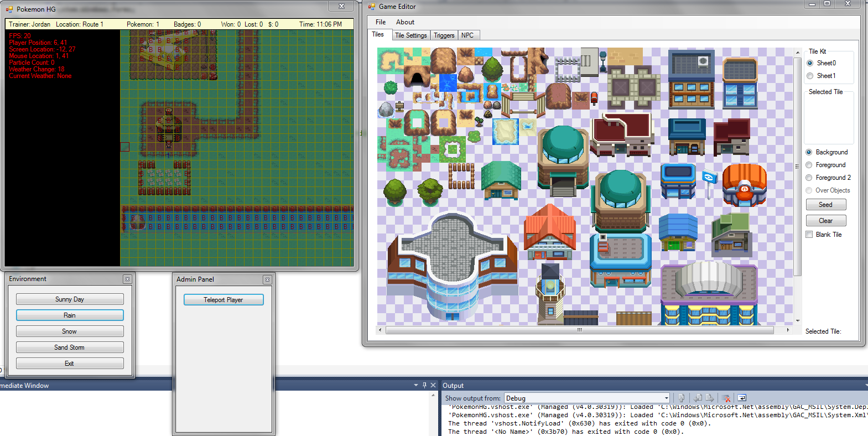Start Snow in Environment panel
The image size is (868, 436).
point(70,331)
